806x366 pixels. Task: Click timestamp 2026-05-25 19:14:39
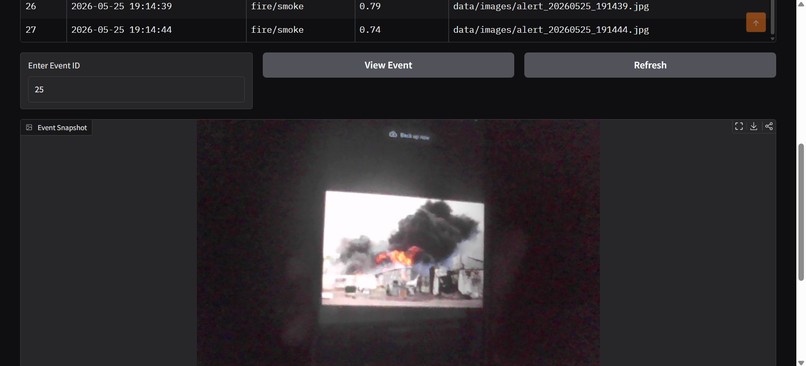[x=121, y=7]
